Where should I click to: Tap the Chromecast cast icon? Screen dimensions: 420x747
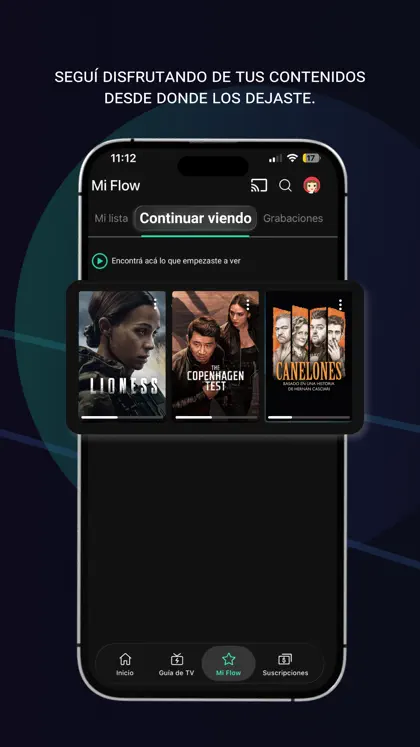point(259,185)
